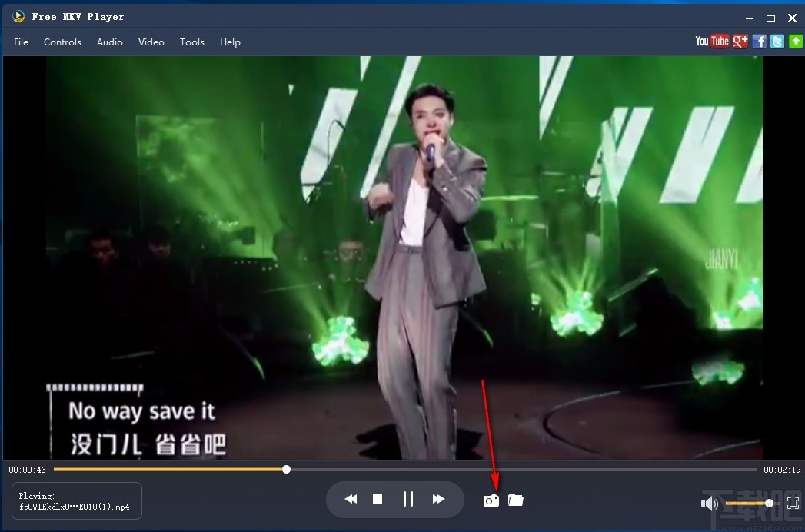Open the File menu

(x=21, y=42)
